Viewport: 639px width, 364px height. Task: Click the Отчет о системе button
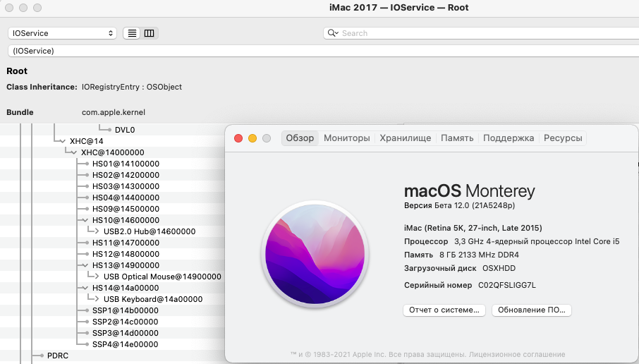tap(444, 310)
